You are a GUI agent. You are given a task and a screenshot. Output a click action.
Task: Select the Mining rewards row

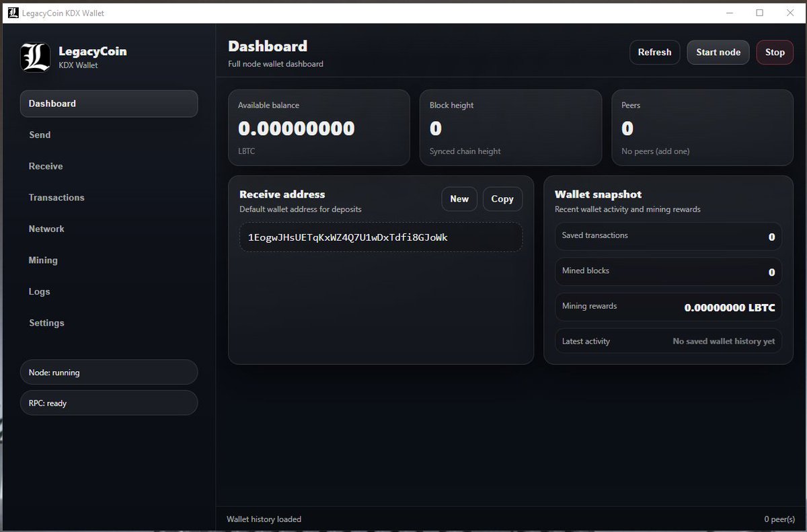(668, 307)
